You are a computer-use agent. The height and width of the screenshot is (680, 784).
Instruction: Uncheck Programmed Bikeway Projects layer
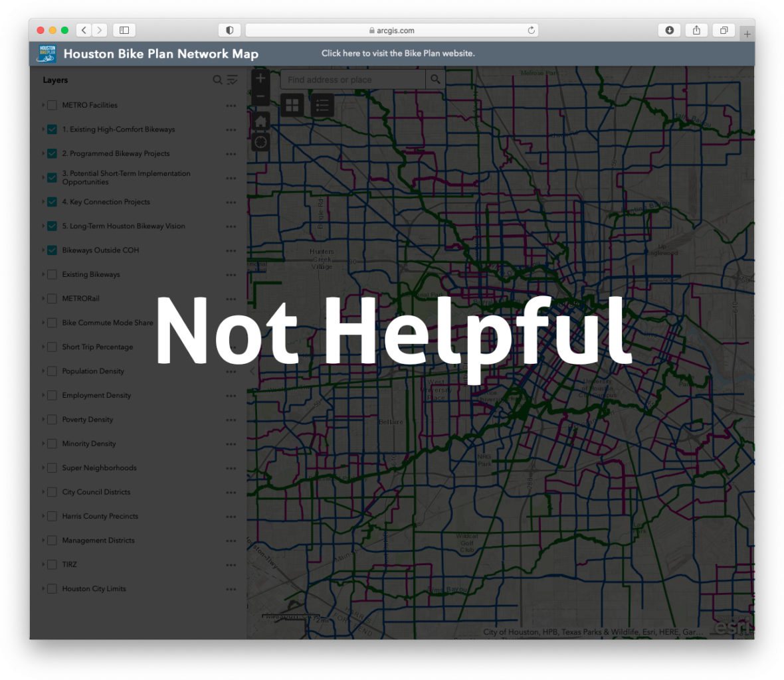[x=52, y=153]
